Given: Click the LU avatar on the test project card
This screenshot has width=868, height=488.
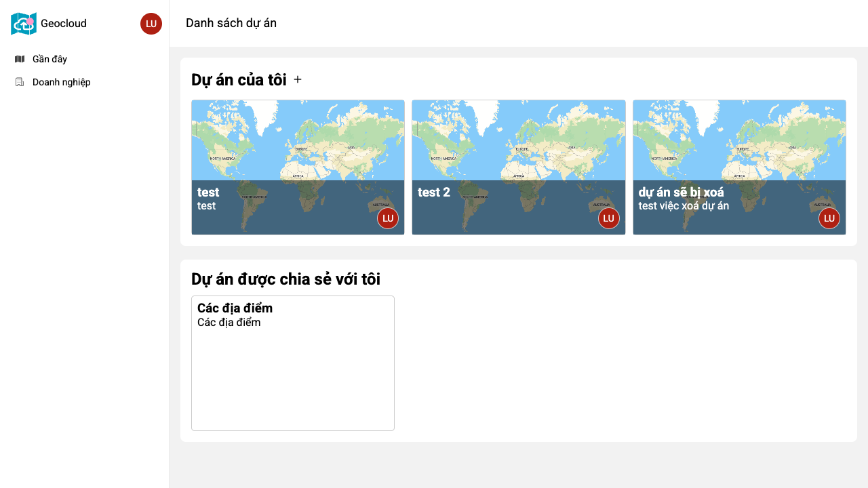Looking at the screenshot, I should [x=387, y=218].
